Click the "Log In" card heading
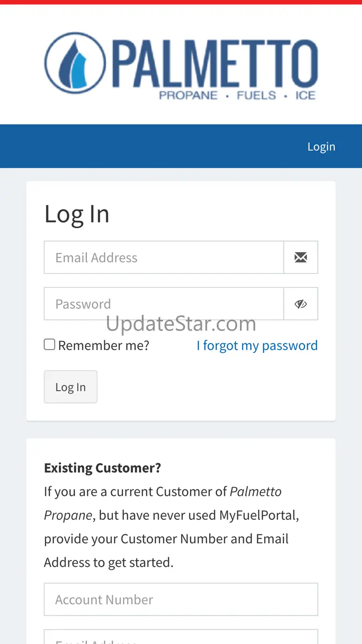Image resolution: width=362 pixels, height=644 pixels. pos(77,214)
